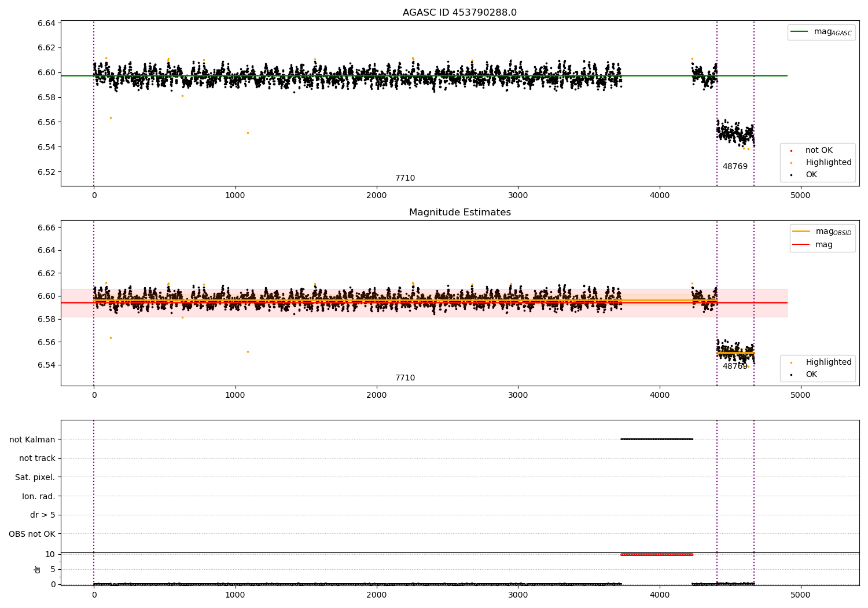Click the 5000 x-tick under AGASC ID plot
This screenshot has width=868, height=608.
click(x=801, y=196)
